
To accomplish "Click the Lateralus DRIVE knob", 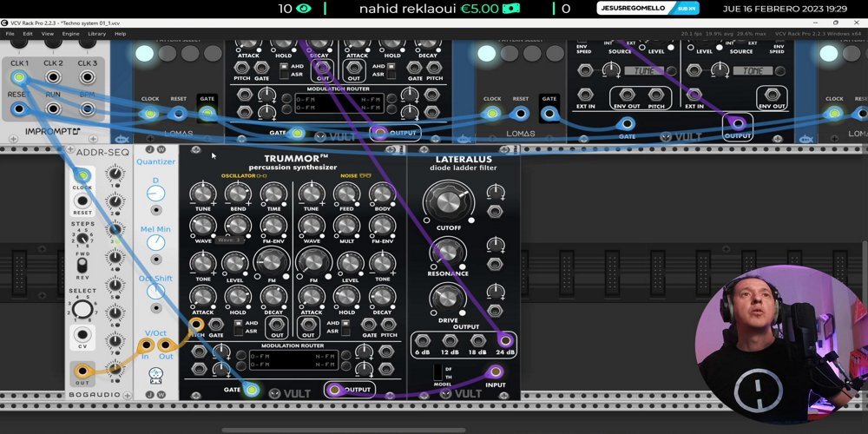I will click(447, 299).
